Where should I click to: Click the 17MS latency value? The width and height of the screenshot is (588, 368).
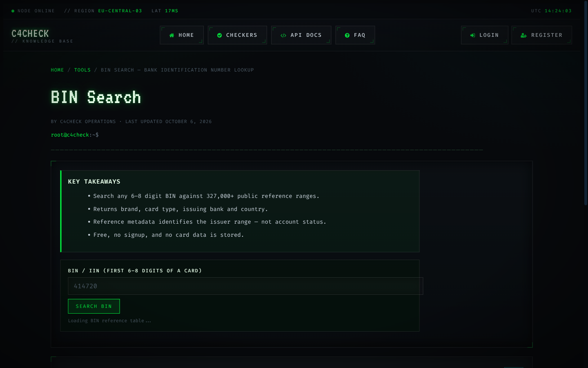(171, 11)
